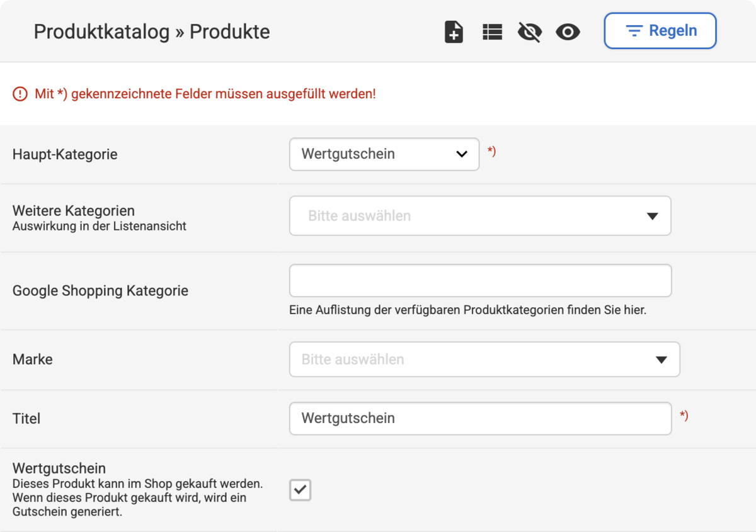Viewport: 756px width, 532px height.
Task: Click the Titel field containing Wertgutschein
Action: 480,419
